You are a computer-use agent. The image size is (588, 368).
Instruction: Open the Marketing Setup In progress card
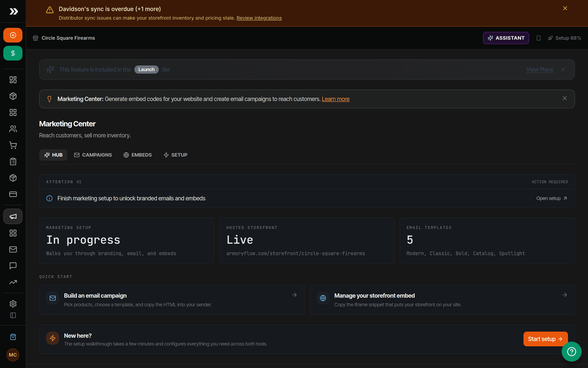[x=127, y=240]
